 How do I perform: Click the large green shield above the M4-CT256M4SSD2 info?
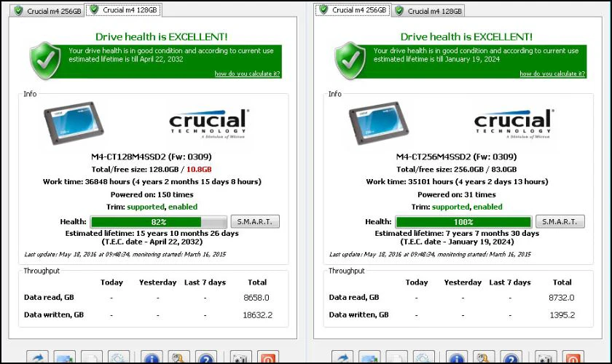(x=350, y=60)
